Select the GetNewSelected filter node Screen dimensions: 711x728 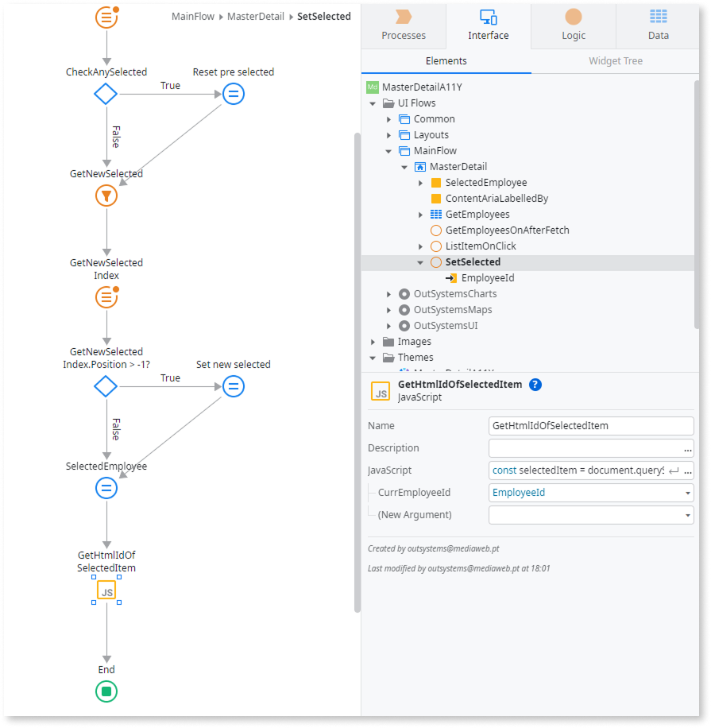click(x=106, y=196)
